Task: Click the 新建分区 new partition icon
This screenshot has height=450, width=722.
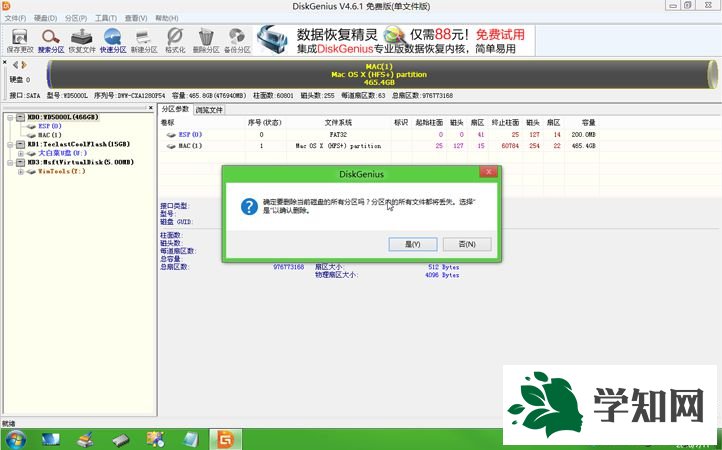Action: click(x=144, y=41)
